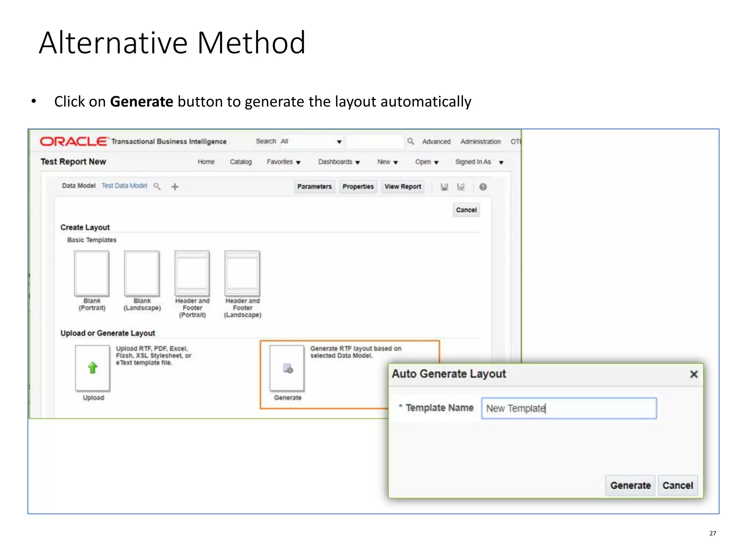Open the Administration link
The width and height of the screenshot is (747, 560).
coord(480,141)
